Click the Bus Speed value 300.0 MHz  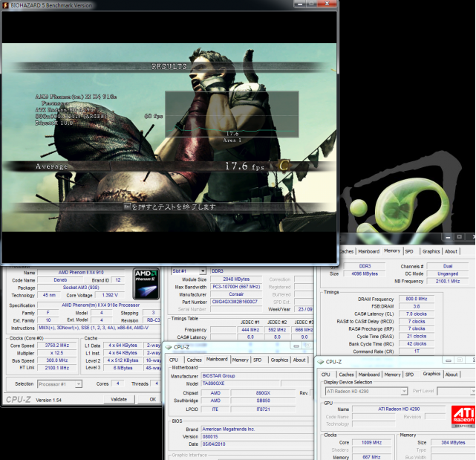pyautogui.click(x=57, y=360)
